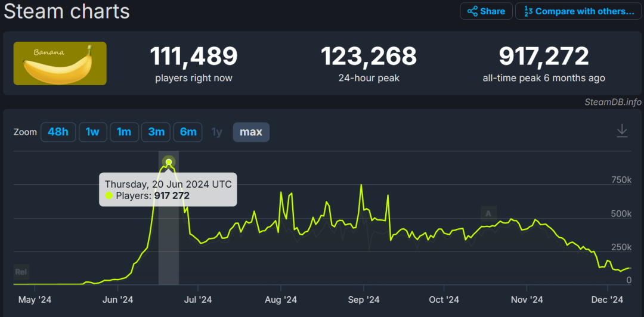Viewport: 644px width, 317px height.
Task: Select the 6m zoom option
Action: pyautogui.click(x=188, y=132)
